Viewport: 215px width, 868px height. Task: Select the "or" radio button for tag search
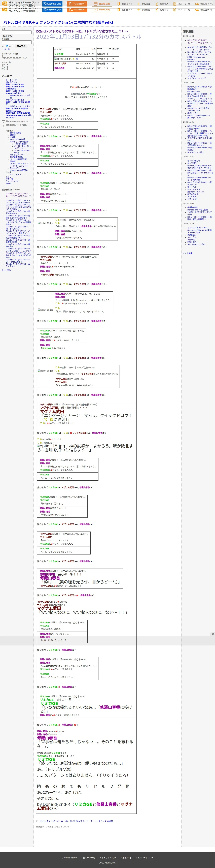coord(13,46)
